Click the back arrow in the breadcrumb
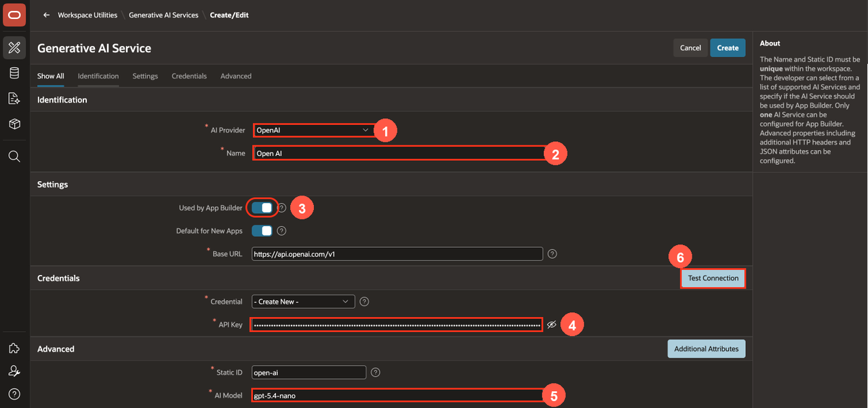 (x=46, y=15)
